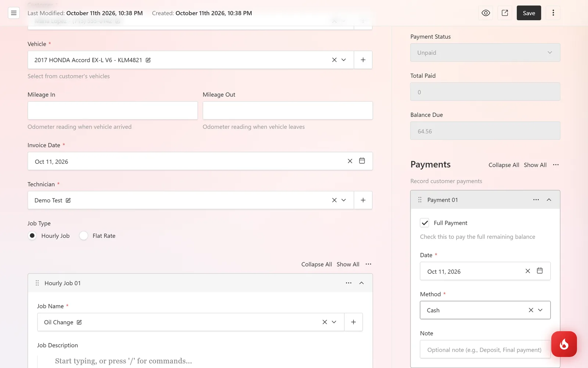
Task: Clear the Invoice Date value
Action: [x=350, y=161]
